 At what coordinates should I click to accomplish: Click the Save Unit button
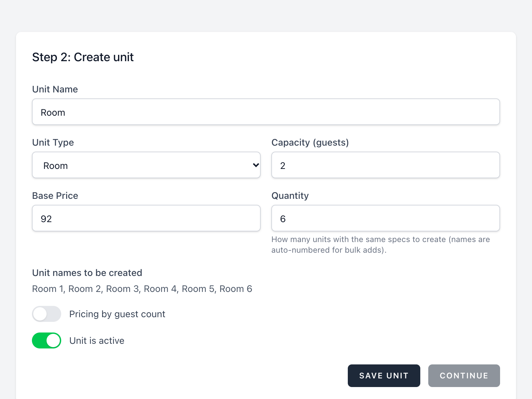(384, 376)
